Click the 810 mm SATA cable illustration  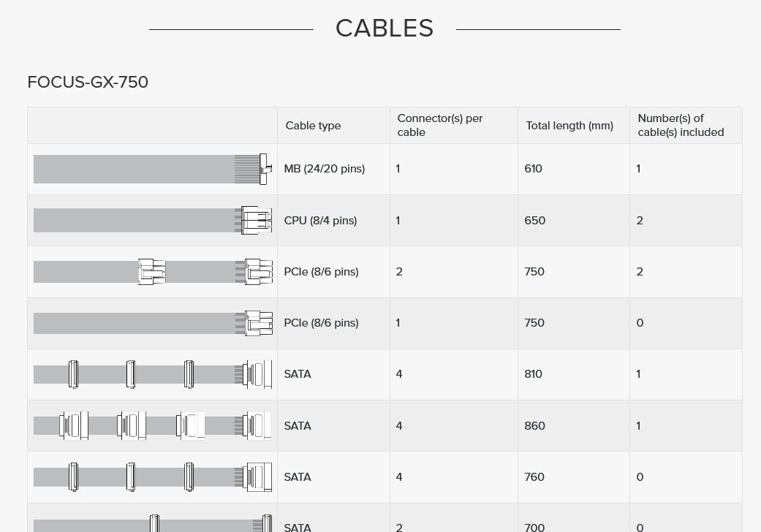(x=152, y=374)
